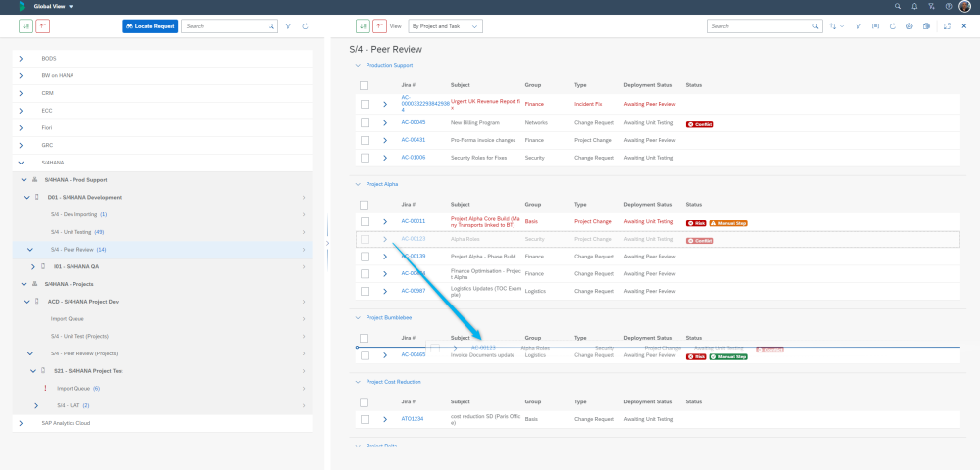Open the help icon in header
Screen dimensions: 980x470
(948, 6)
